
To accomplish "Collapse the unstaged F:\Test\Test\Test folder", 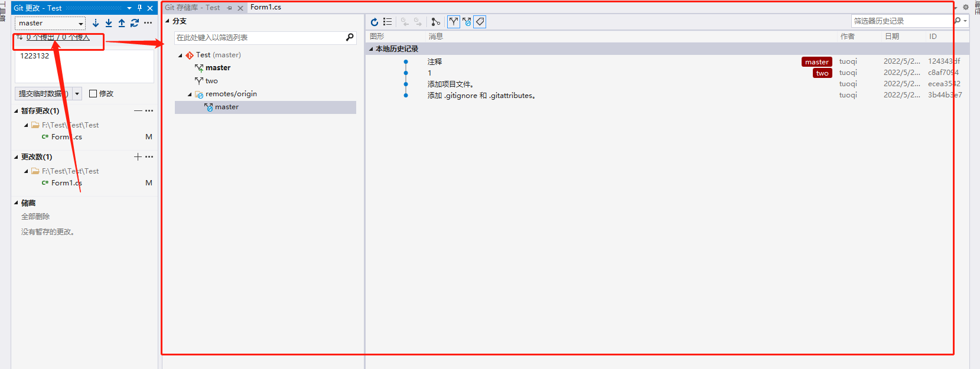I will (x=26, y=171).
